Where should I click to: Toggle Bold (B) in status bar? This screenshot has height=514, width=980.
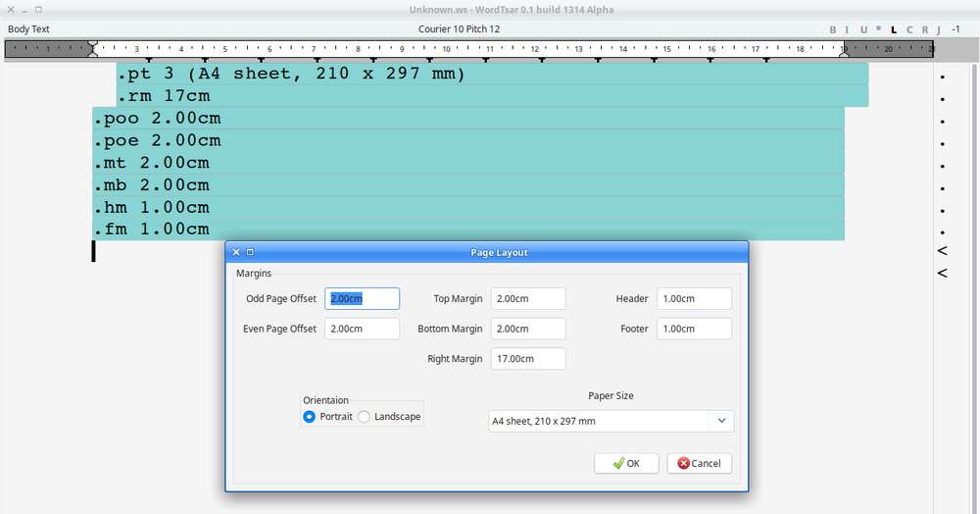[x=832, y=29]
